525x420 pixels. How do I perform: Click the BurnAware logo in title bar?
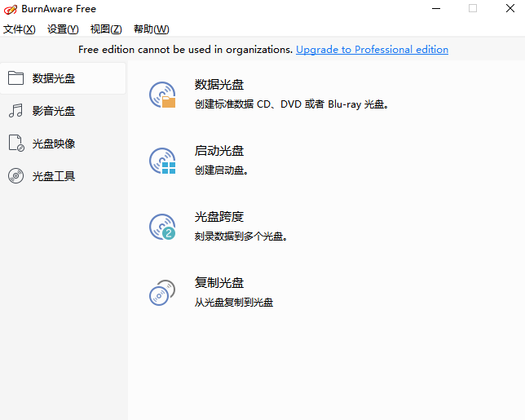tap(9, 9)
